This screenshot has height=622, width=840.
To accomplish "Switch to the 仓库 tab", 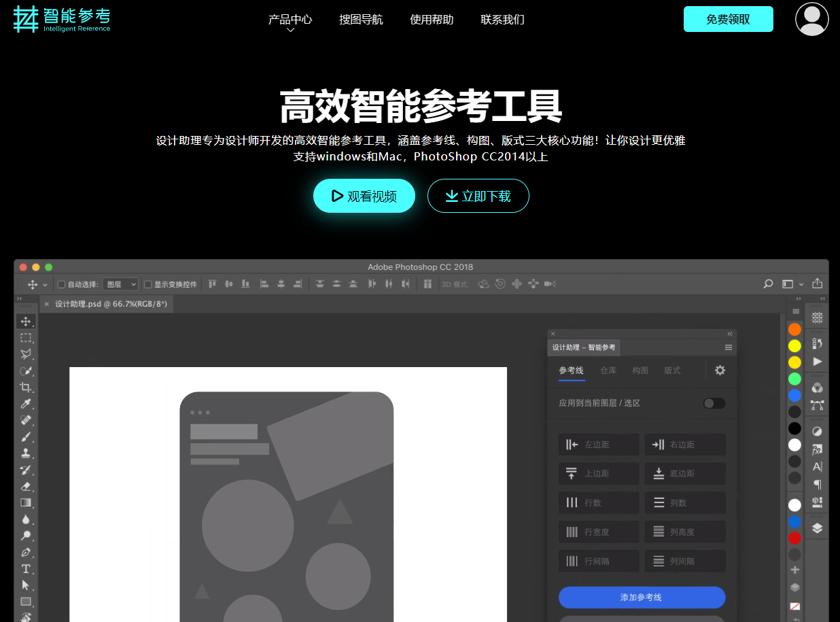I will tap(608, 370).
